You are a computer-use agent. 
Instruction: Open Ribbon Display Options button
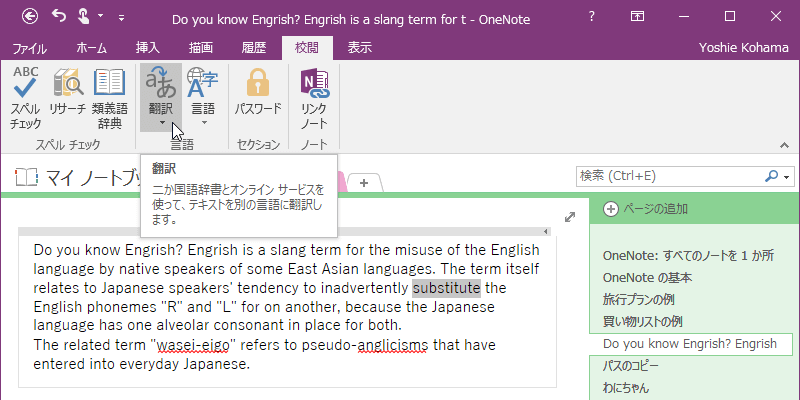tap(638, 17)
